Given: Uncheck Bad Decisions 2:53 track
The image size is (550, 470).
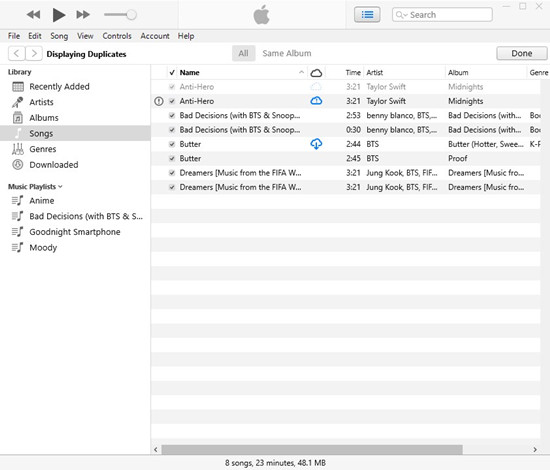Looking at the screenshot, I should click(x=172, y=115).
